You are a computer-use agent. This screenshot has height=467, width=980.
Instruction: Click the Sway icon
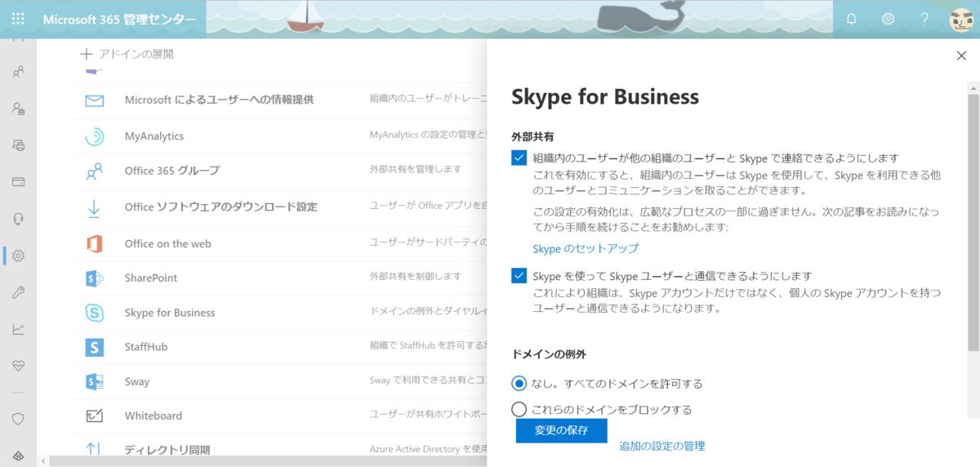tap(95, 381)
